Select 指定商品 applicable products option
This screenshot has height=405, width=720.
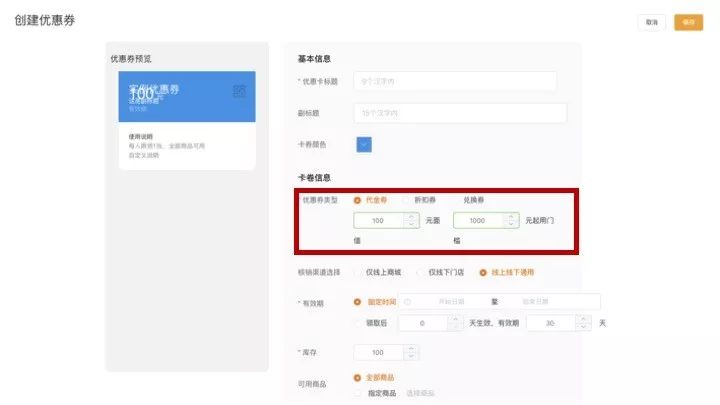coord(358,394)
